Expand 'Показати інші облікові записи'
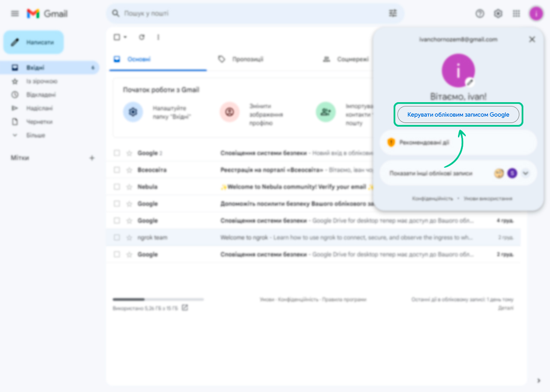Image resolution: width=550 pixels, height=392 pixels. (458, 173)
